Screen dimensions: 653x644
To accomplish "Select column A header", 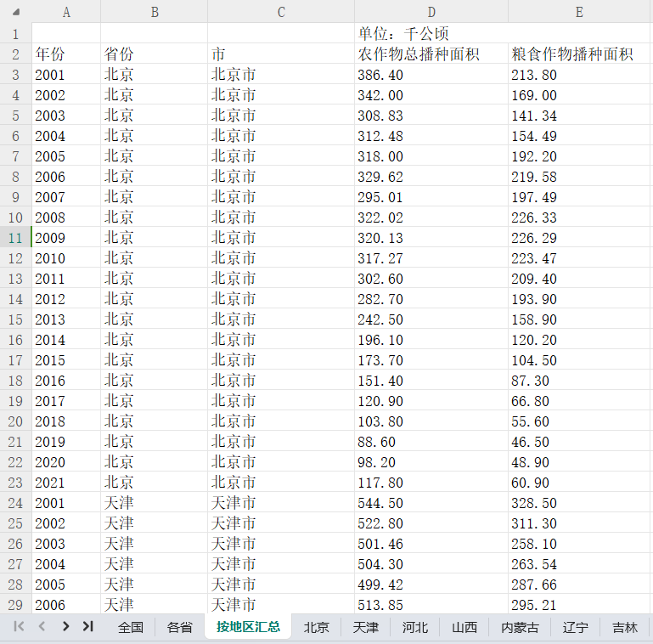I will click(x=66, y=12).
